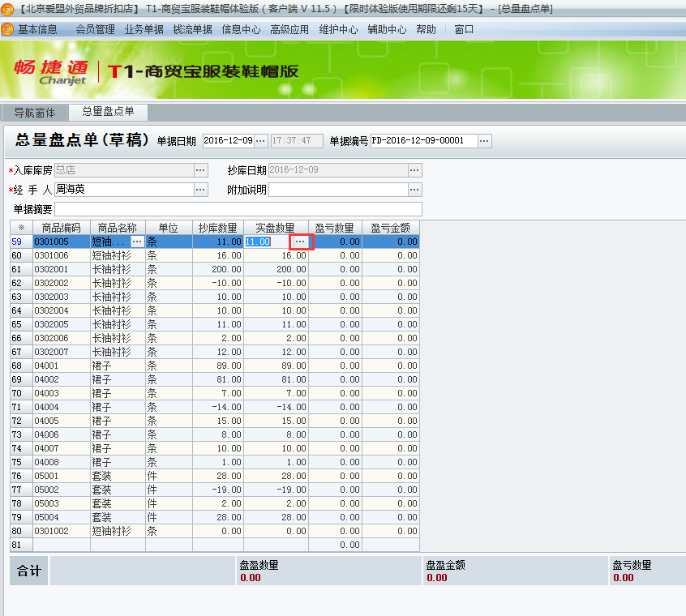Open warehouse selector beside 入库库房
686x616 pixels.
coord(201,170)
